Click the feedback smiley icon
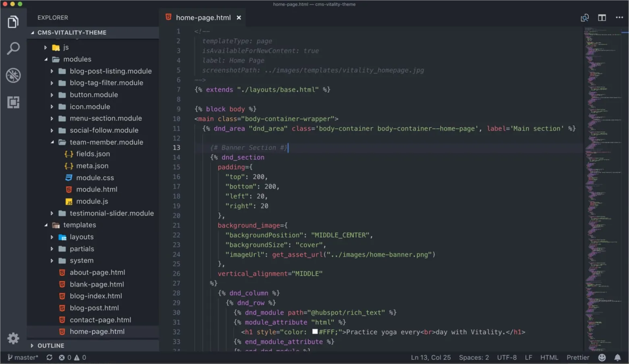The width and height of the screenshot is (629, 364). pos(602,358)
